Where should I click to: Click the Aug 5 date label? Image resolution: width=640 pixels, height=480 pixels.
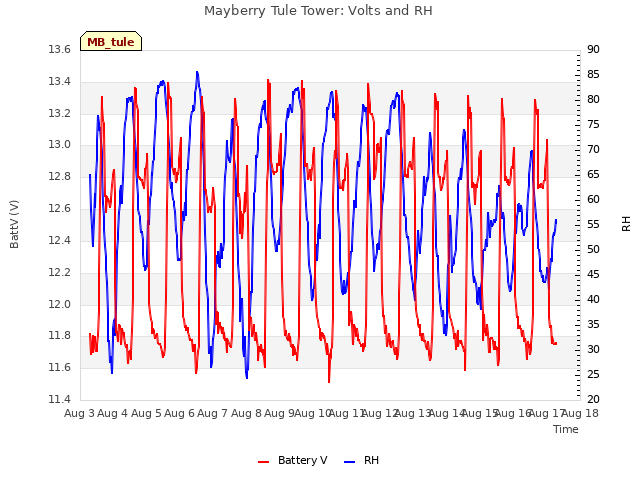[x=146, y=413]
